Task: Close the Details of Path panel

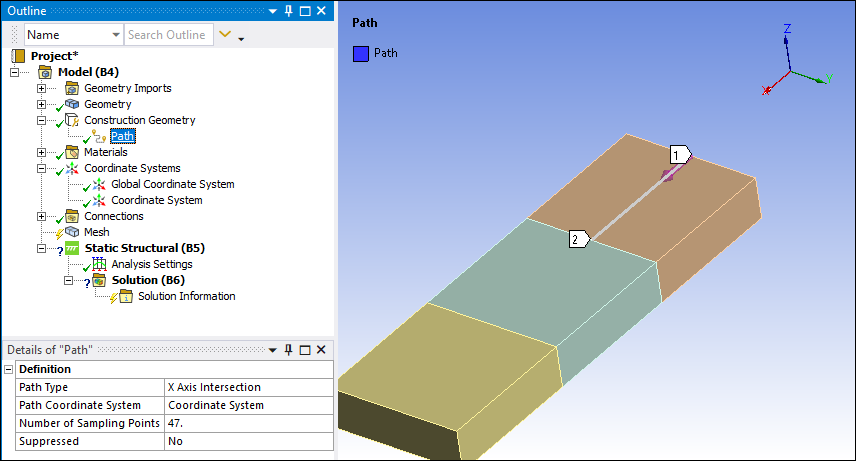Action: tap(322, 350)
